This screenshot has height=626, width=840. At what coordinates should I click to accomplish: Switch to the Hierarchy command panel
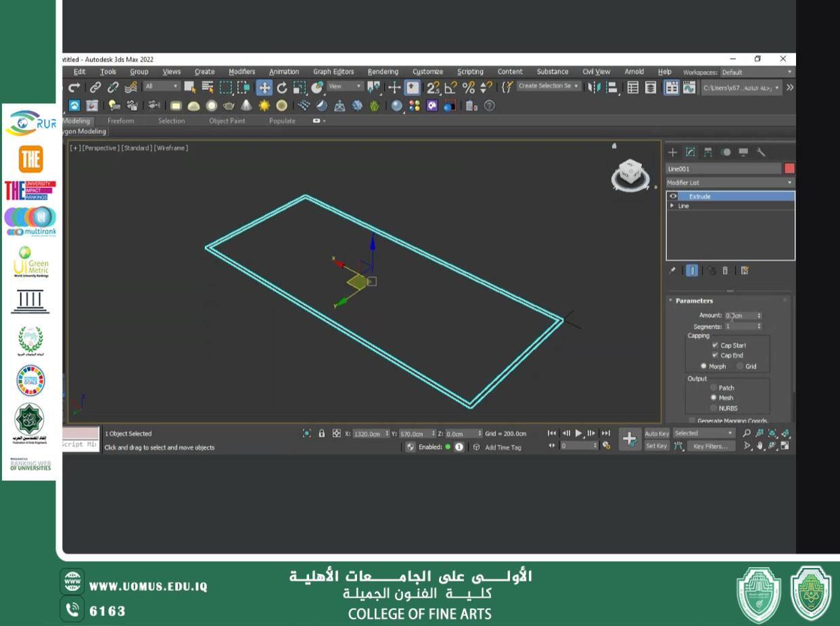(708, 152)
